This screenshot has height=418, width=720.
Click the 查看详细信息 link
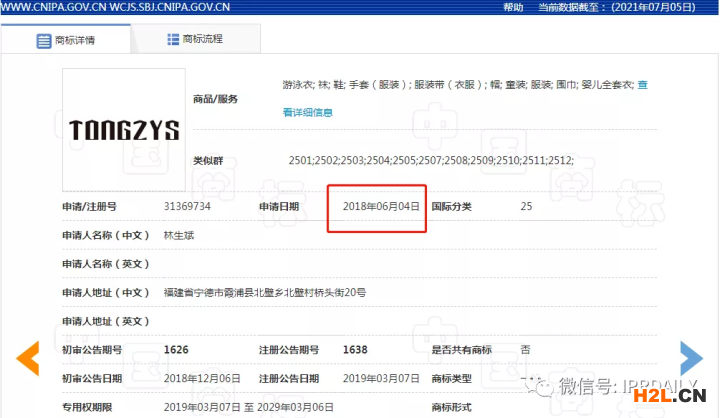pyautogui.click(x=308, y=112)
